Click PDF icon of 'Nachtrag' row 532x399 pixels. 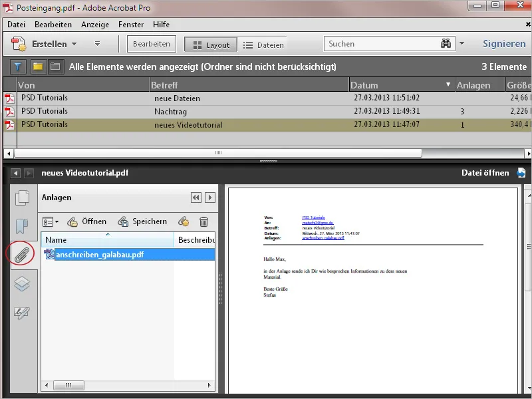[9, 112]
